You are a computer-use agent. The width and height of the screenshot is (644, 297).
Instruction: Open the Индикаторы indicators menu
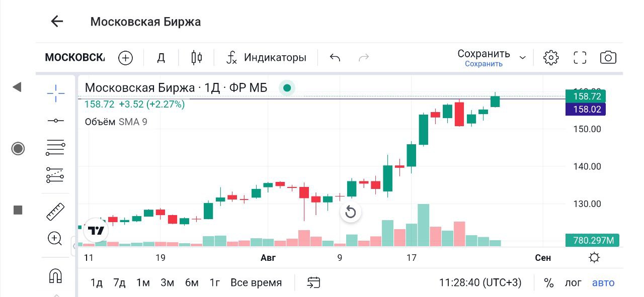(266, 58)
